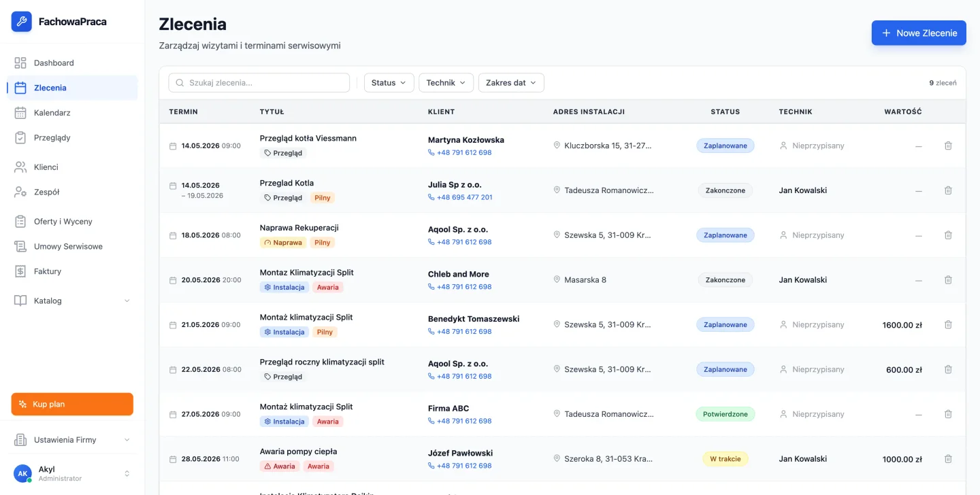Image resolution: width=980 pixels, height=495 pixels.
Task: Expand Ustawienia Firmy settings menu
Action: (x=72, y=440)
